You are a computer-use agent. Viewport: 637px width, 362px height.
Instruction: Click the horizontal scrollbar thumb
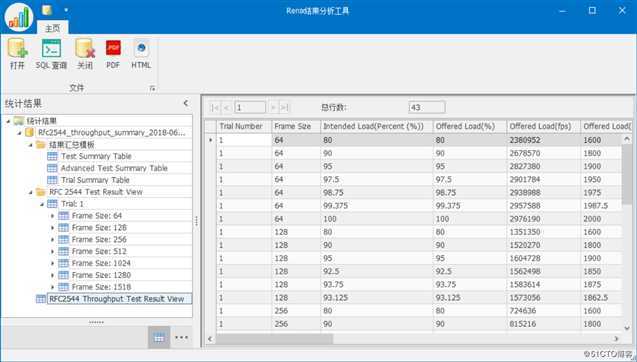(x=274, y=339)
